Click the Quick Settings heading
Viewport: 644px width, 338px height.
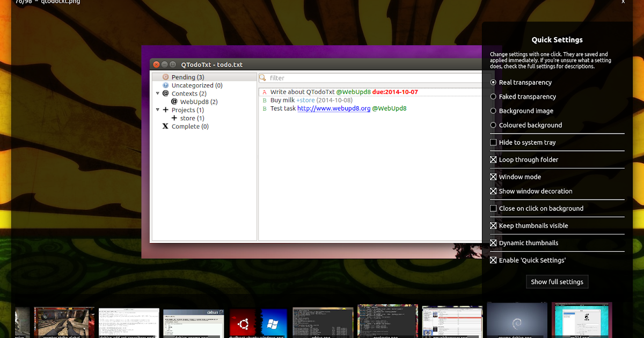(x=557, y=40)
